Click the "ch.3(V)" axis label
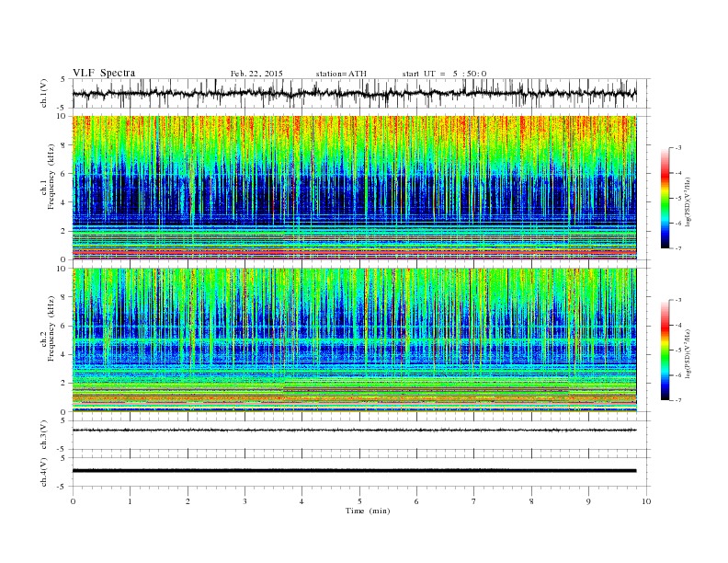Viewport: 728px width, 563px height. pos(44,435)
